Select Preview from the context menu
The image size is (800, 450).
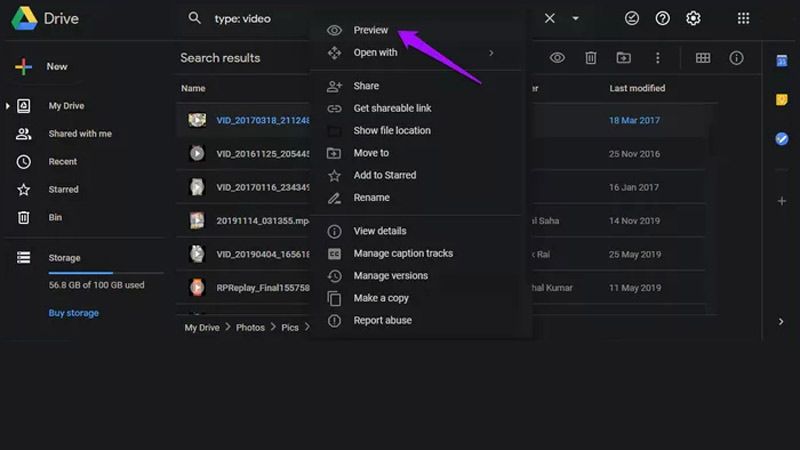click(x=371, y=30)
